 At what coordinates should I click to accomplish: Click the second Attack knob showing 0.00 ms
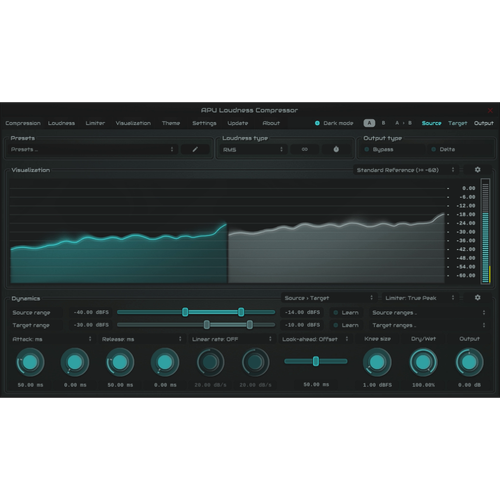75,362
